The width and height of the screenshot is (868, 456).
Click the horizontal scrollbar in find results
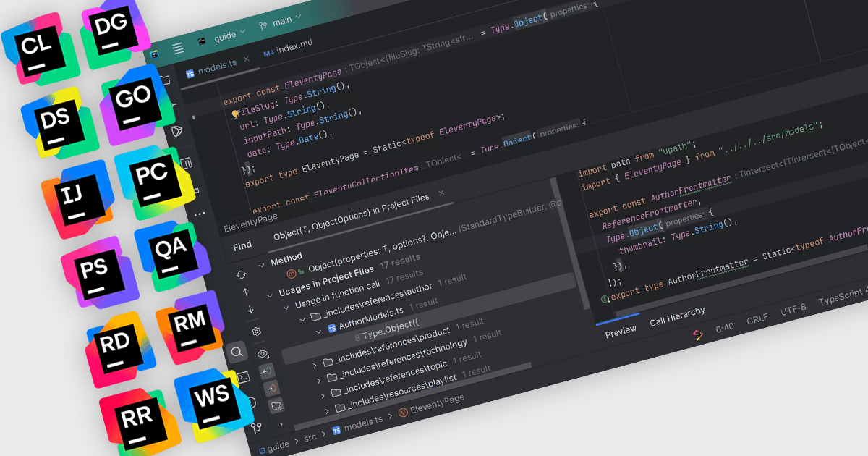[414, 396]
